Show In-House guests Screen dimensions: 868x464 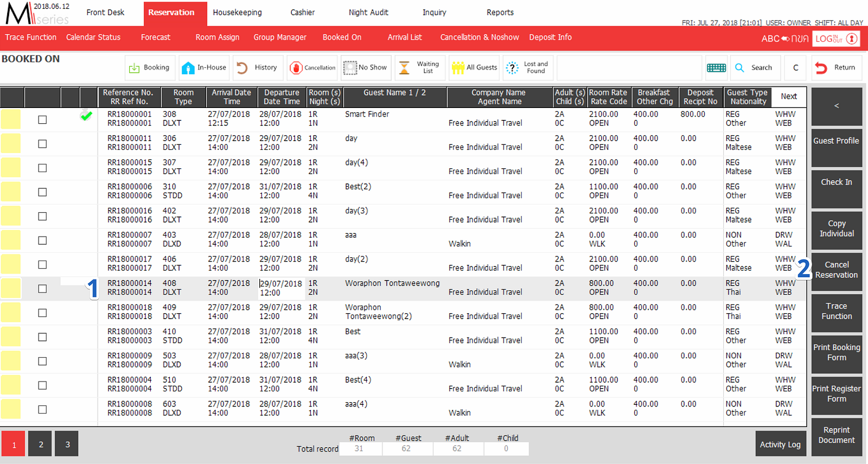[x=204, y=68]
